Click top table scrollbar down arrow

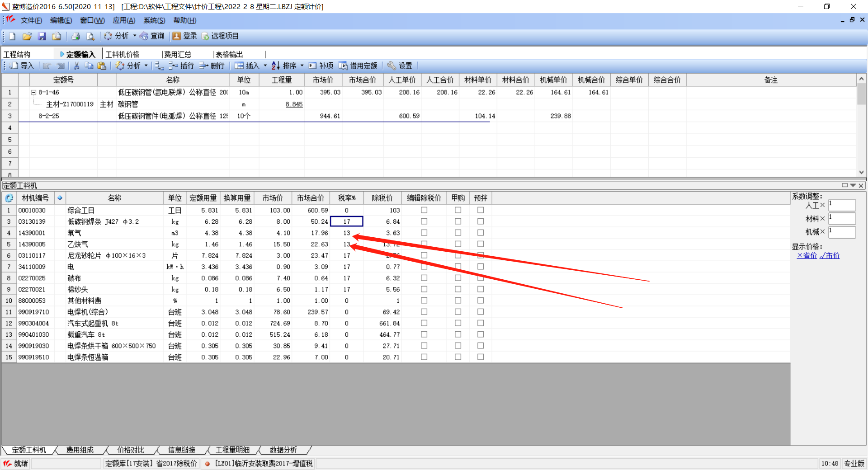pos(862,172)
